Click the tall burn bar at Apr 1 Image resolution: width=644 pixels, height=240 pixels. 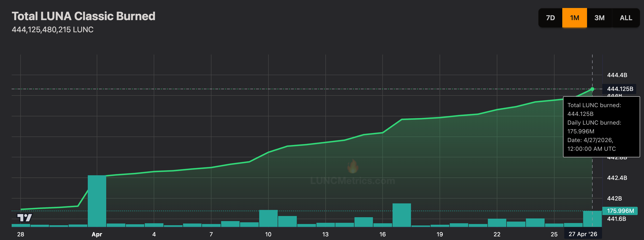[97, 201]
